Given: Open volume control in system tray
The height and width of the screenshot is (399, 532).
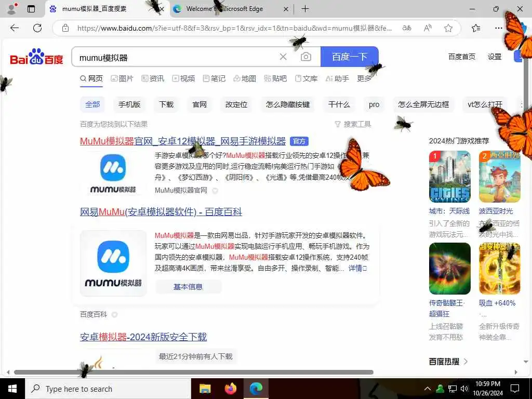Looking at the screenshot, I should pos(464,389).
